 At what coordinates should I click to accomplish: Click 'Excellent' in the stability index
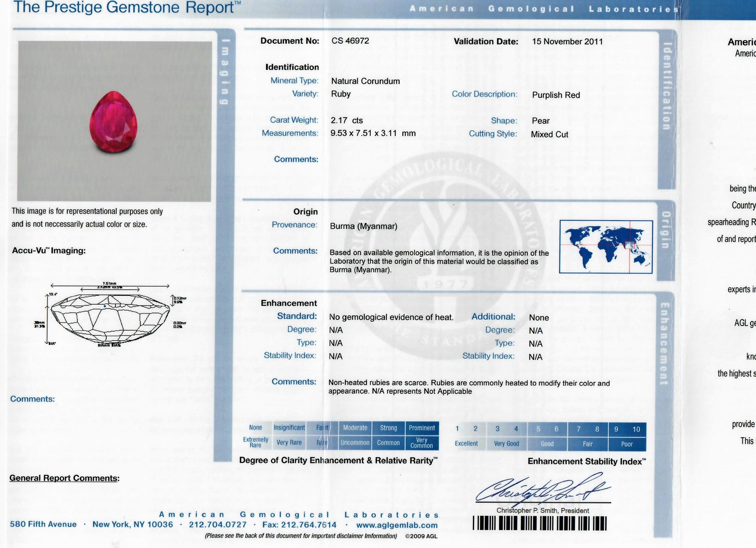[466, 443]
